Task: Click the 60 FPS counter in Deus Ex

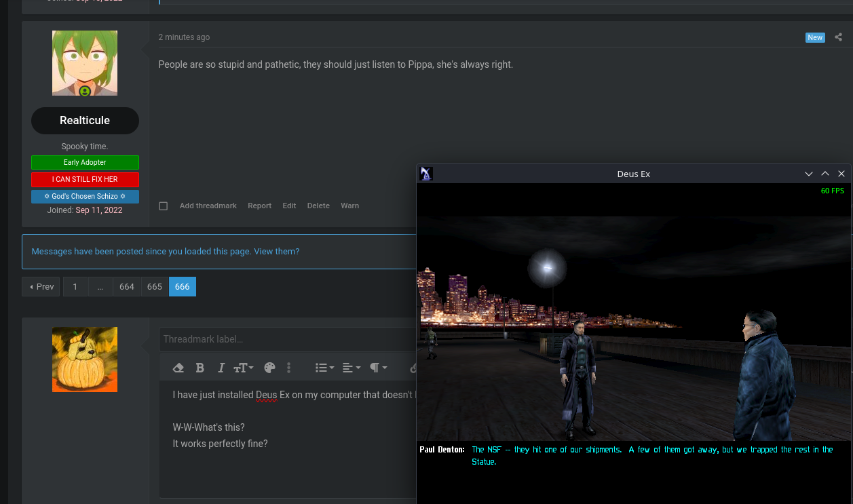Action: click(833, 191)
